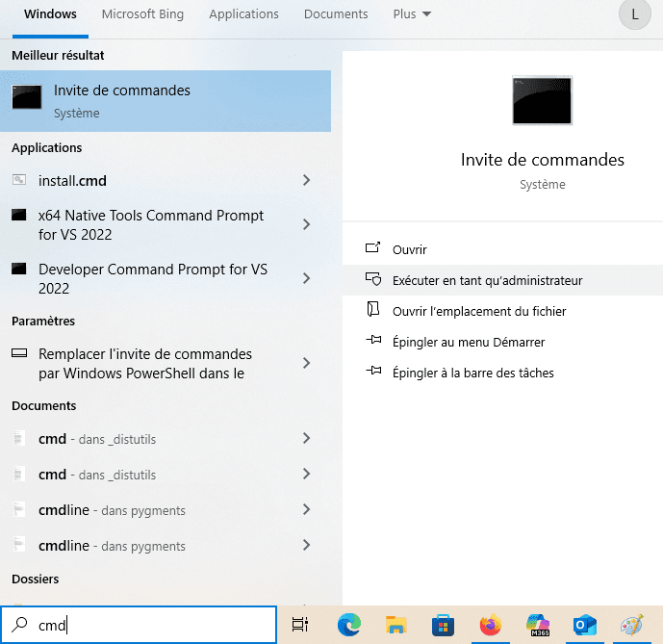Open the Microsoft Store taskbar icon
This screenshot has width=663, height=644.
(x=443, y=625)
